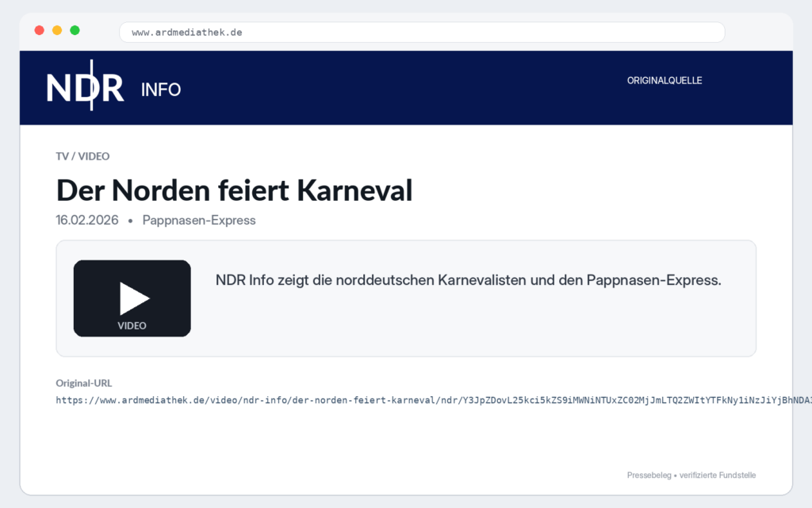Click the NDR Info description sentence
This screenshot has width=812, height=508.
pyautogui.click(x=468, y=280)
